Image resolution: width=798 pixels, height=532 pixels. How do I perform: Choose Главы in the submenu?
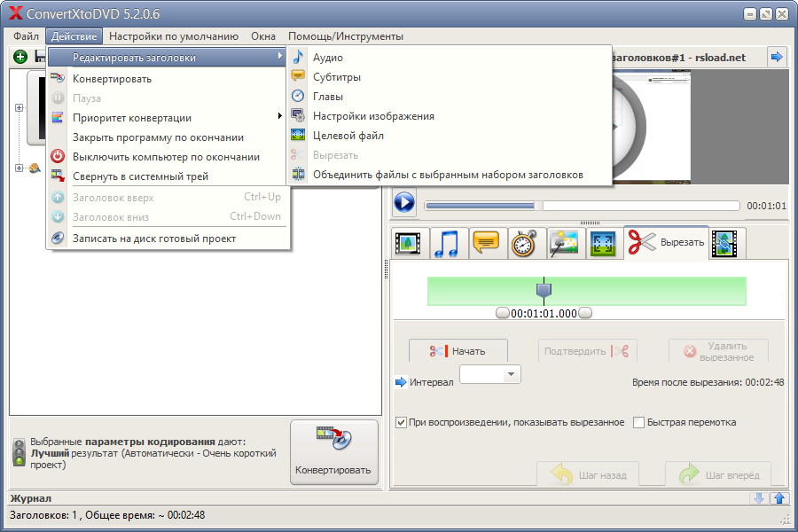[x=450, y=97]
